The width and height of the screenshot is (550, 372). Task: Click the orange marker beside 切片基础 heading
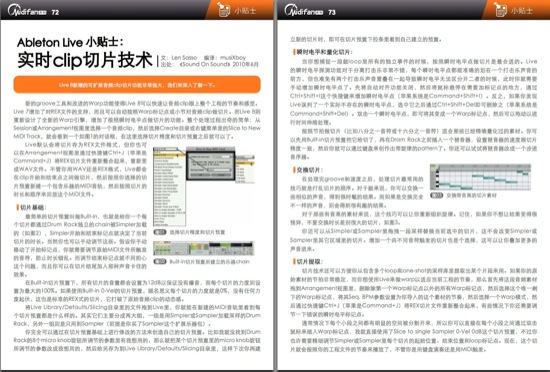pyautogui.click(x=18, y=208)
